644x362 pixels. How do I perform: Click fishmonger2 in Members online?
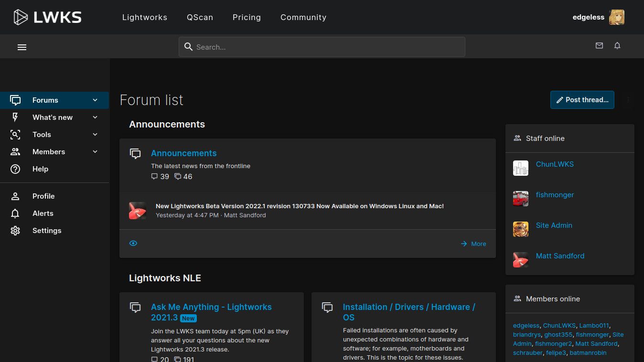click(553, 344)
